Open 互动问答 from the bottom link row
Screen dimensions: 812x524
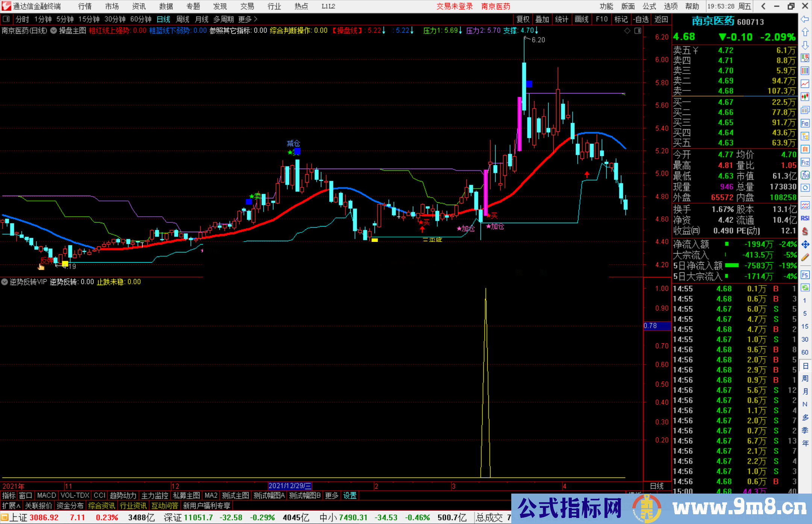click(165, 506)
